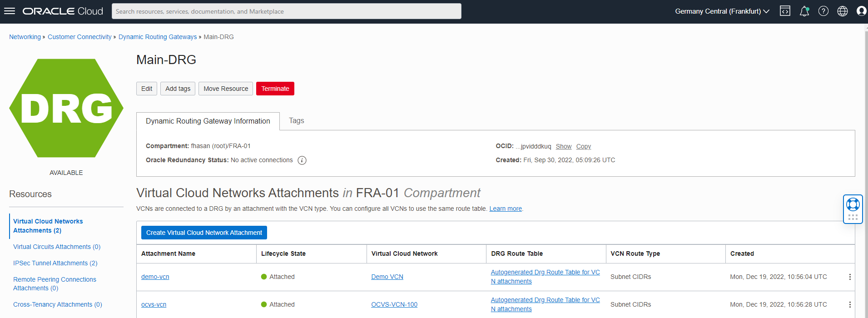Go to Customer Connectivity breadcrumb
This screenshot has width=868, height=318.
pyautogui.click(x=79, y=37)
